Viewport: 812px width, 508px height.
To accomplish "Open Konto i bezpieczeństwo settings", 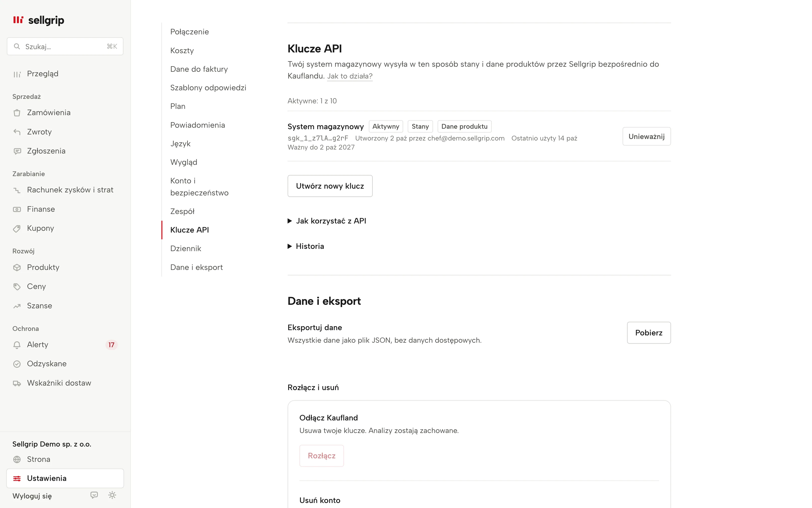I will (199, 187).
